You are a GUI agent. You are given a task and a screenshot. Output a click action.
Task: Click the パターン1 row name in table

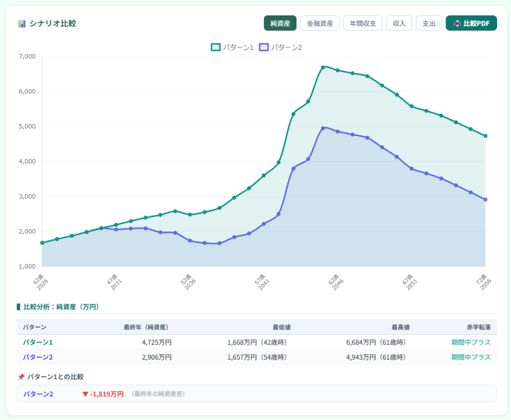(38, 343)
